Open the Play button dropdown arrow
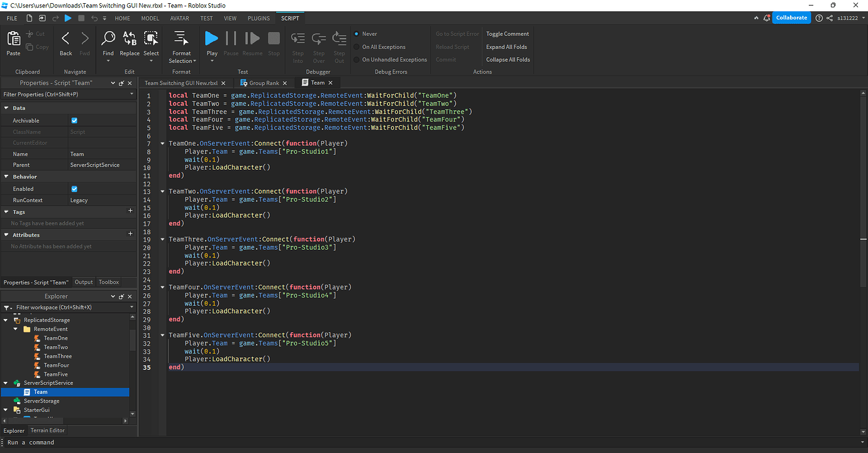Screen dimensions: 868x453 [x=211, y=61]
